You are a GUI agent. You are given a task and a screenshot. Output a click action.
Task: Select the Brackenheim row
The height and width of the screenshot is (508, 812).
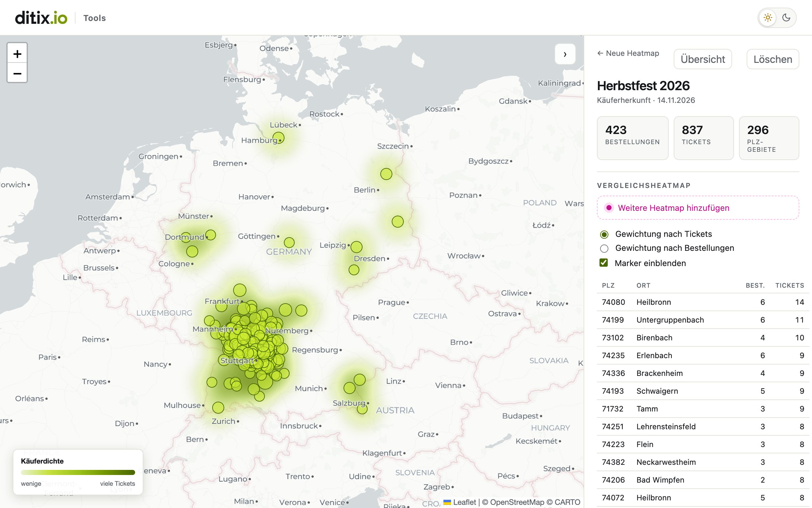[703, 373]
